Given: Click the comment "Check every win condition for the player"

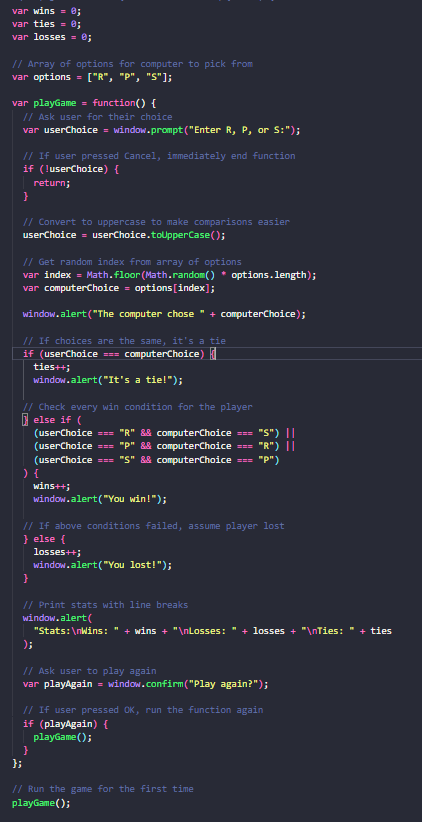Looking at the screenshot, I should coord(137,407).
